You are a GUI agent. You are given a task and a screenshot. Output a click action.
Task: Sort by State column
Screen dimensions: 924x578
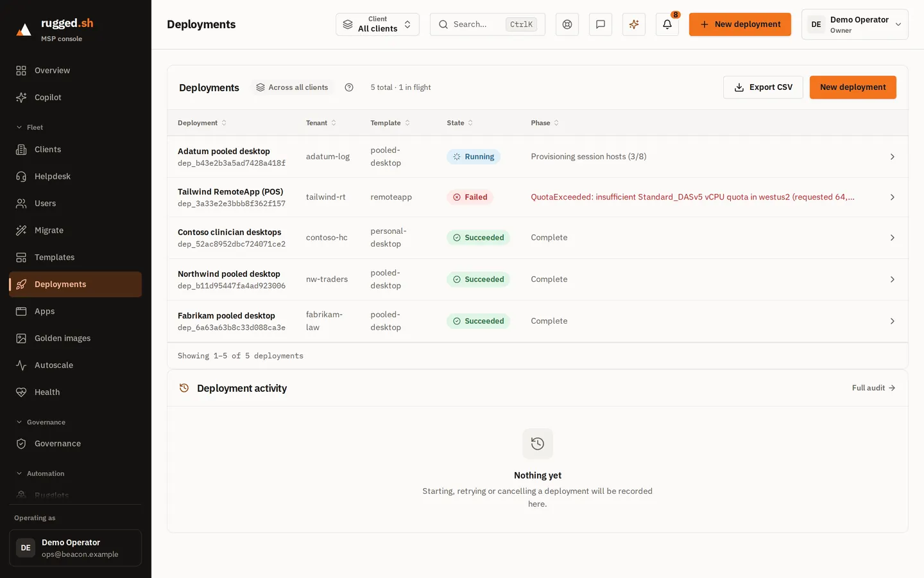[x=459, y=123]
